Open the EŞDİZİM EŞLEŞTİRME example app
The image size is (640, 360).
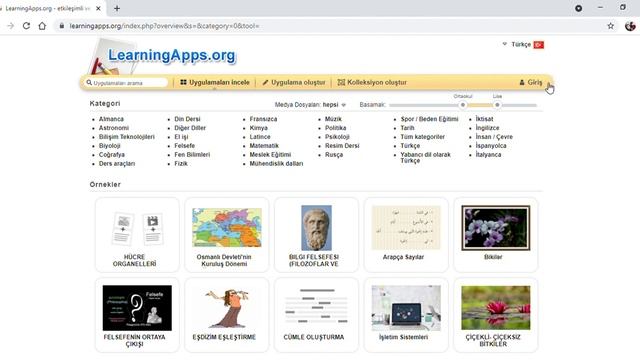pos(227,315)
